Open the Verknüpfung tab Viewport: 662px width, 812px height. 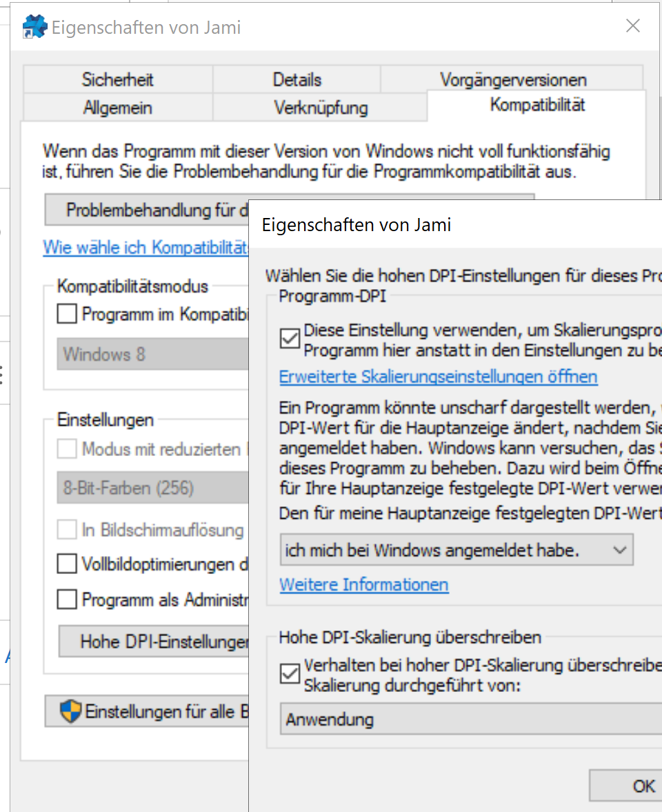tap(321, 107)
